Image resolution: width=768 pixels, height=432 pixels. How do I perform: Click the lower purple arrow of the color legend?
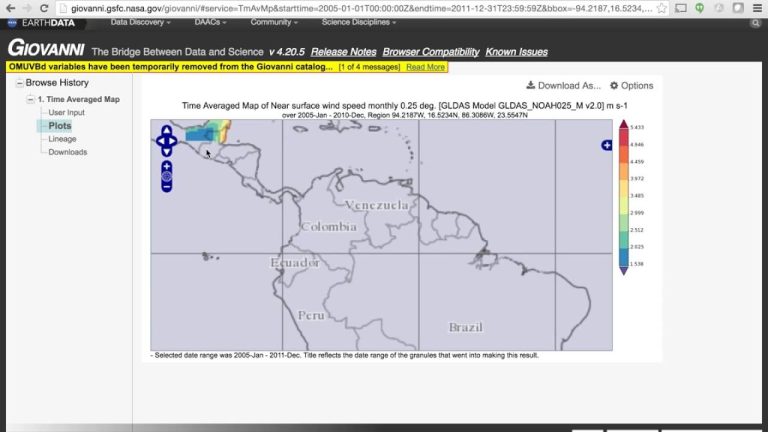point(624,270)
